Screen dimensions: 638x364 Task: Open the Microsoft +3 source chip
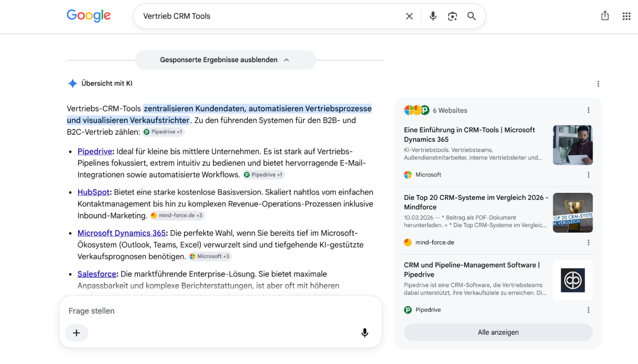click(210, 256)
